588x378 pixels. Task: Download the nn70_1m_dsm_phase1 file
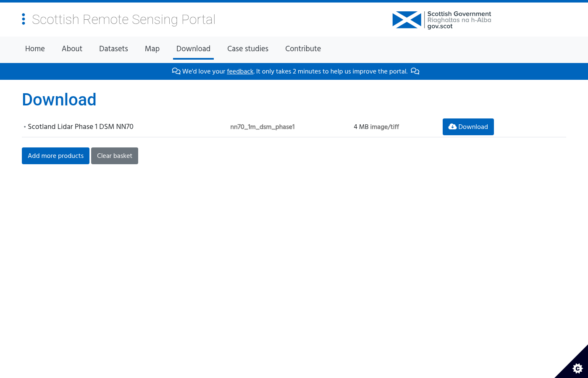tap(468, 126)
